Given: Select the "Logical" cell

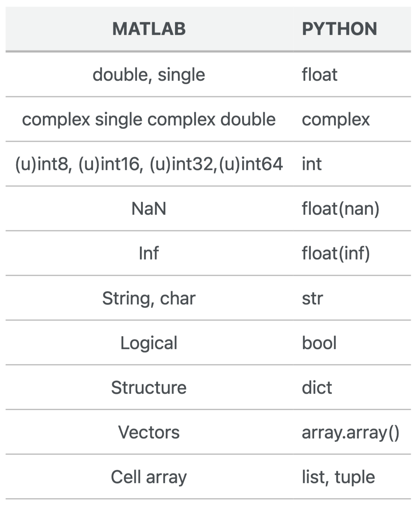Looking at the screenshot, I should [x=149, y=343].
